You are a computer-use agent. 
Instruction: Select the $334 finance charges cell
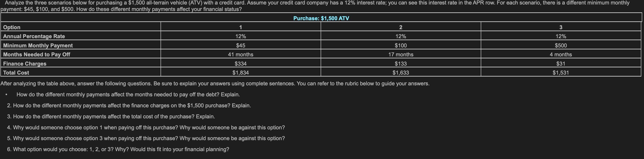(241, 64)
